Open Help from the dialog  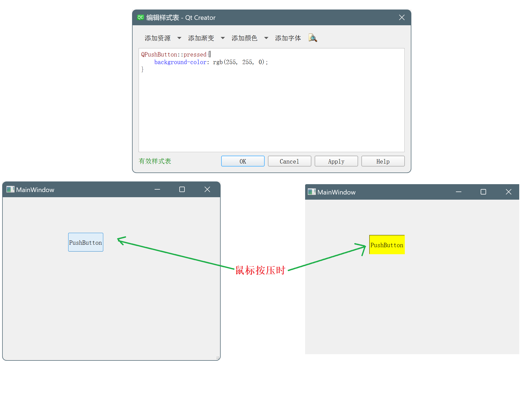(383, 161)
